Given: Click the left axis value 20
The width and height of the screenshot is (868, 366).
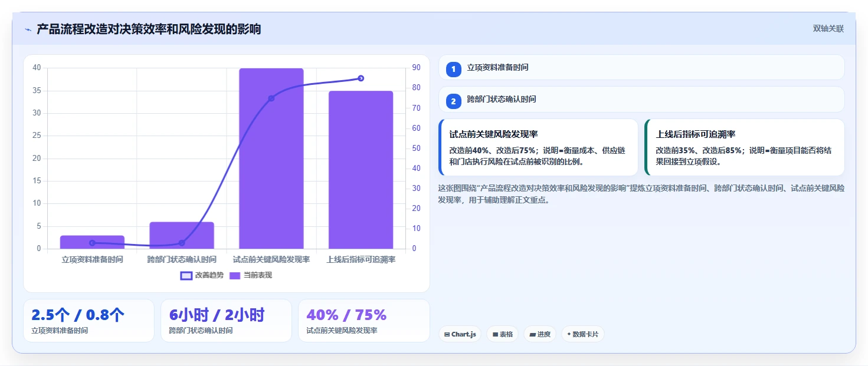Looking at the screenshot, I should coord(37,158).
